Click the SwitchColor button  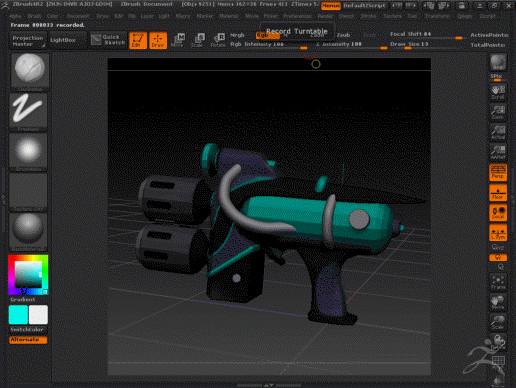(27, 330)
